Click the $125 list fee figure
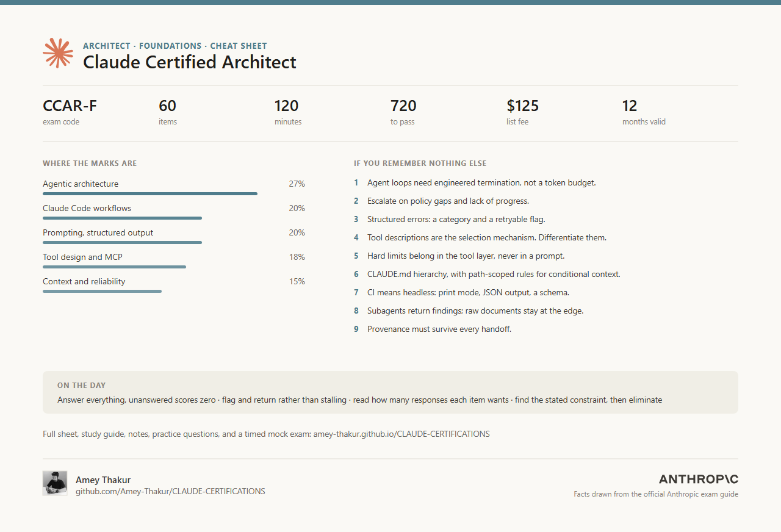 click(x=523, y=106)
